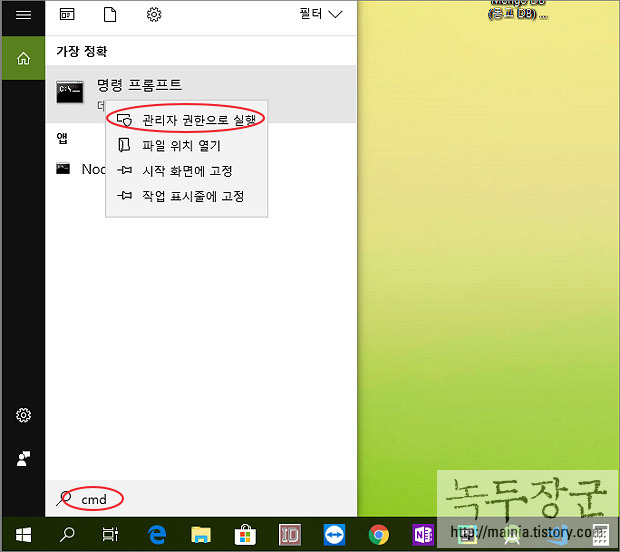
Task: Choose 파일 위치 열기 from the context menu
Action: point(186,145)
